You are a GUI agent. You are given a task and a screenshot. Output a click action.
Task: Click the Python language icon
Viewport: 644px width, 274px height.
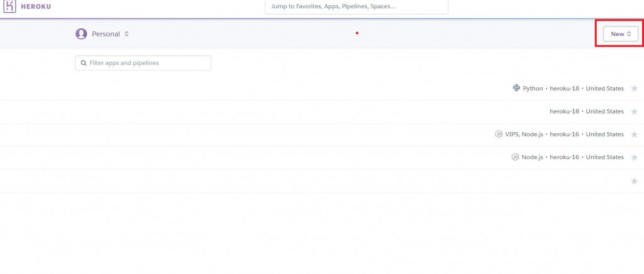[516, 88]
